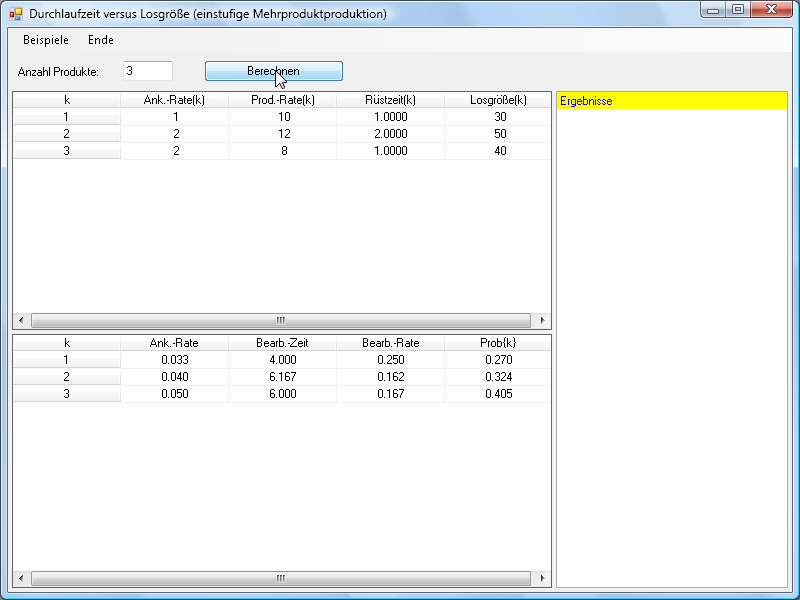Click the yellow Ergebnisse header
Screen dimensions: 800x600
pos(672,101)
